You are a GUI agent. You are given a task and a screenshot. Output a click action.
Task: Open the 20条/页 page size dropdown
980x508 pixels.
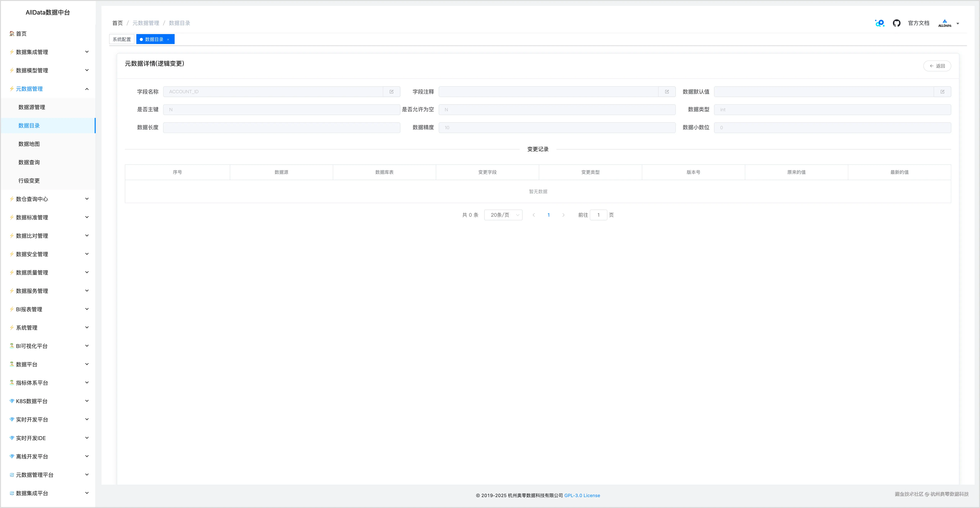[x=503, y=215]
